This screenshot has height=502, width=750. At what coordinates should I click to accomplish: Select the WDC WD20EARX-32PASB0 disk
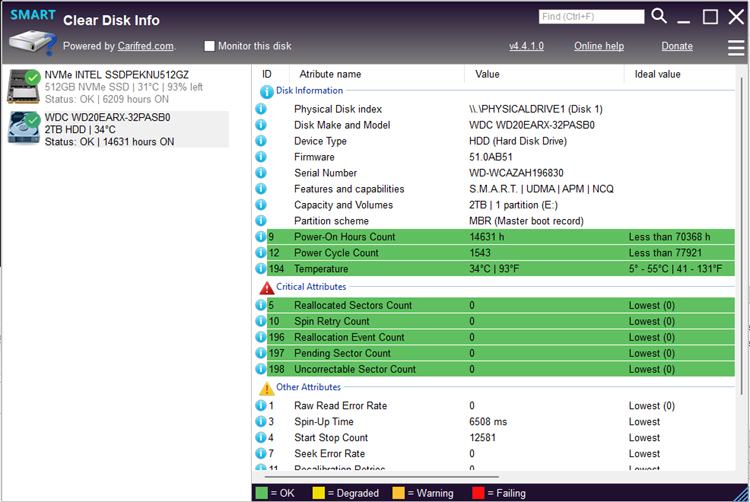pos(117,129)
